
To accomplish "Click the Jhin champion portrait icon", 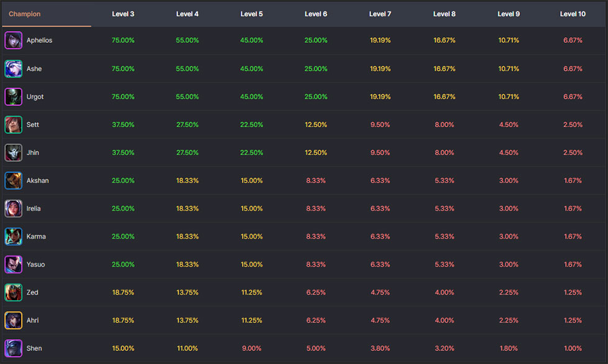I will coord(13,153).
